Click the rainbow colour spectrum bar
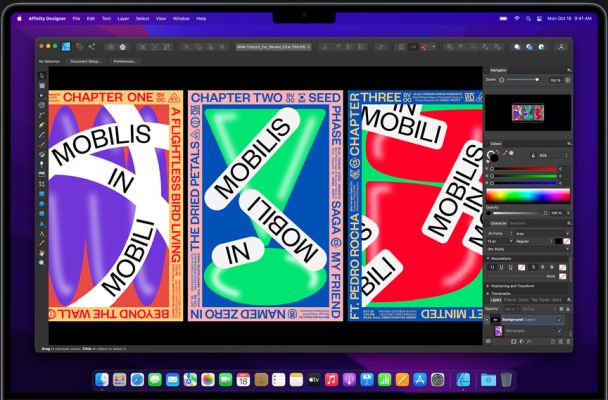Viewport: 608px width, 400px height. click(x=525, y=195)
